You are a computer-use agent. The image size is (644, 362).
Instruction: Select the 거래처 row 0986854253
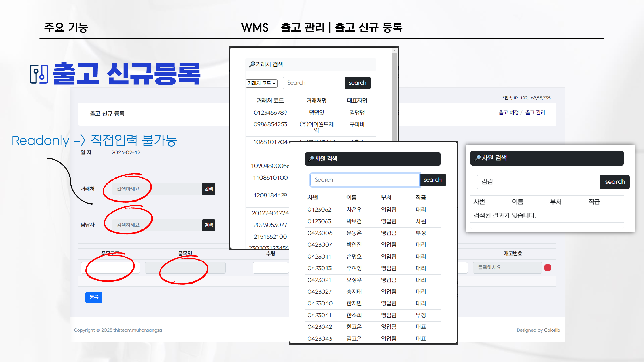tap(311, 127)
